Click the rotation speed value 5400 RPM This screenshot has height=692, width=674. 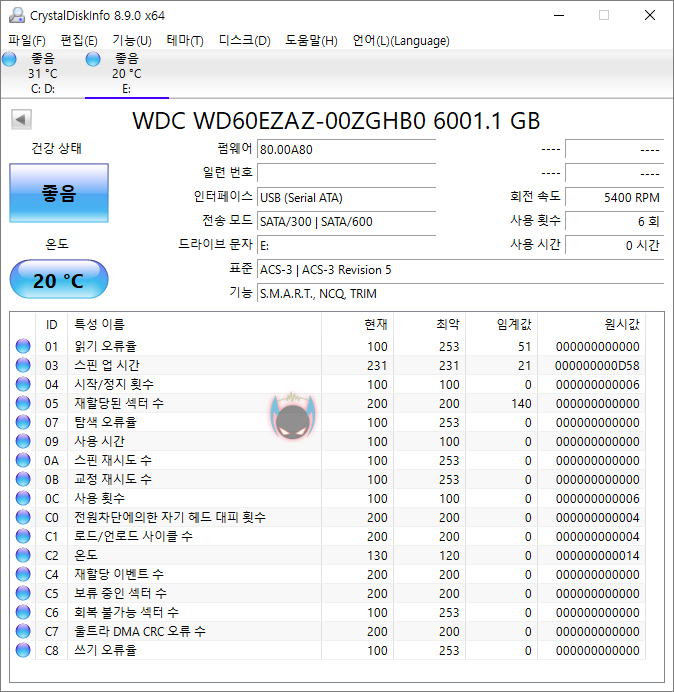click(614, 197)
